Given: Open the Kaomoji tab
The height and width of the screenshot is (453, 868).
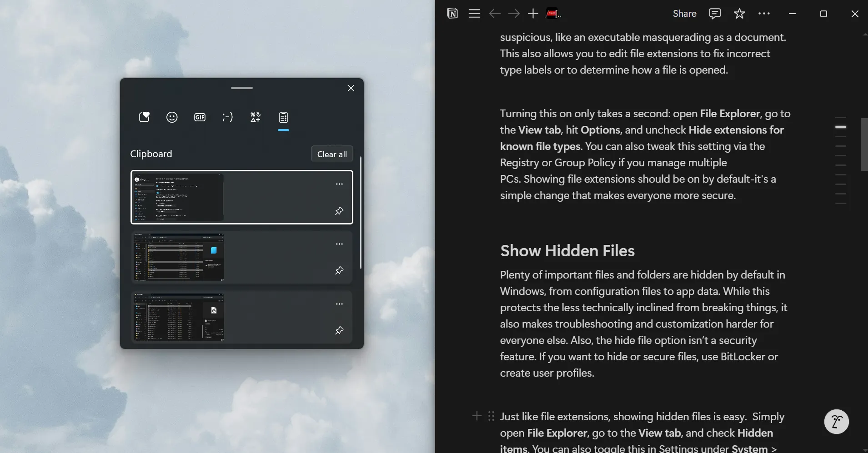Looking at the screenshot, I should click(227, 117).
